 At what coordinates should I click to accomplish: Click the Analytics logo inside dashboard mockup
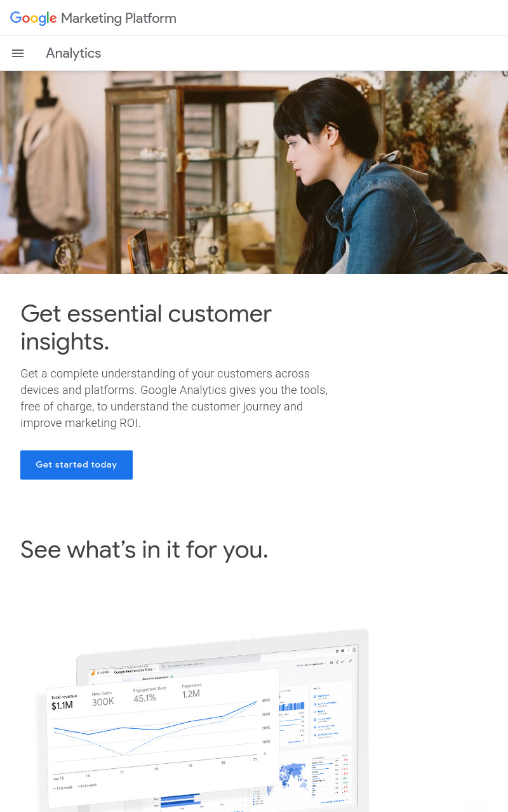point(100,672)
